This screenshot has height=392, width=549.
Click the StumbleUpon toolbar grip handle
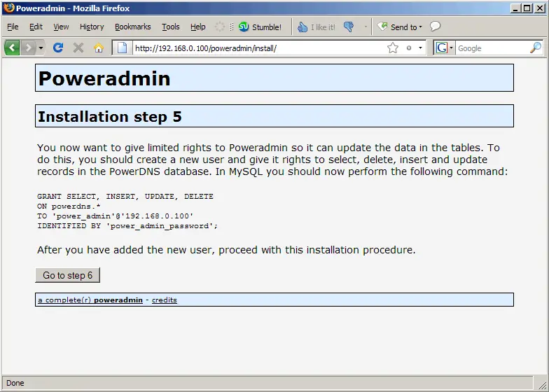231,27
